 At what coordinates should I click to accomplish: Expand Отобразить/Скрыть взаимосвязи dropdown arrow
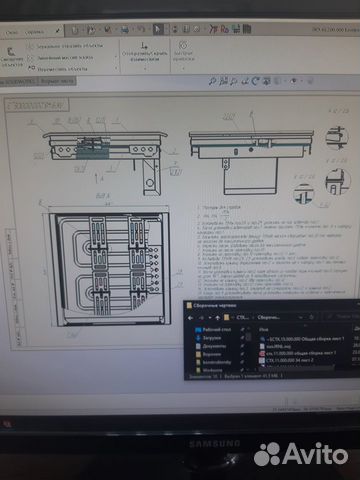coord(145,69)
